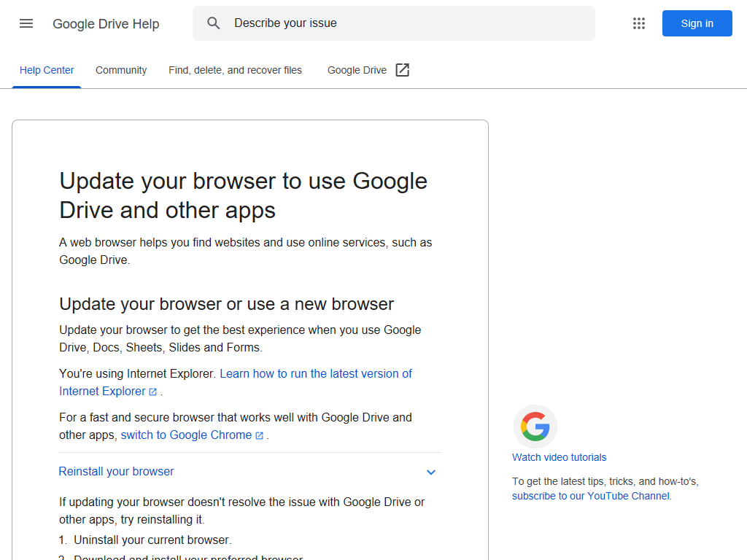The image size is (747, 560).
Task: Open the Google apps grid
Action: pos(639,23)
